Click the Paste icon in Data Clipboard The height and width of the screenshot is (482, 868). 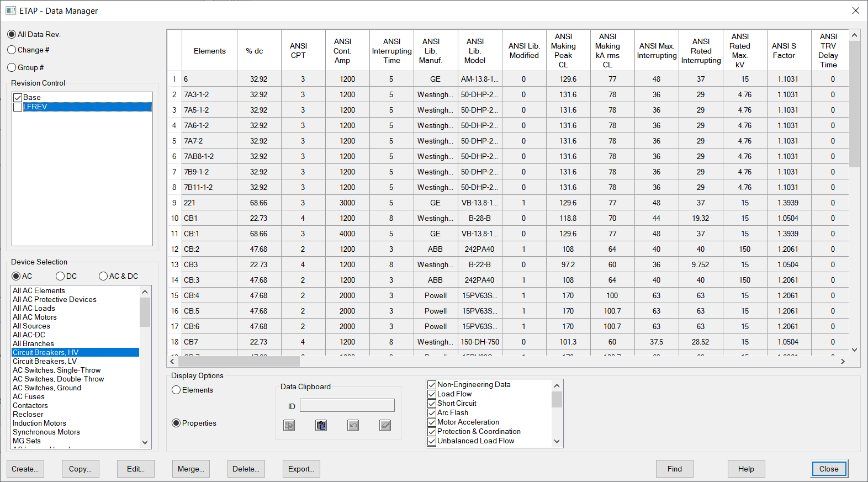click(x=321, y=425)
